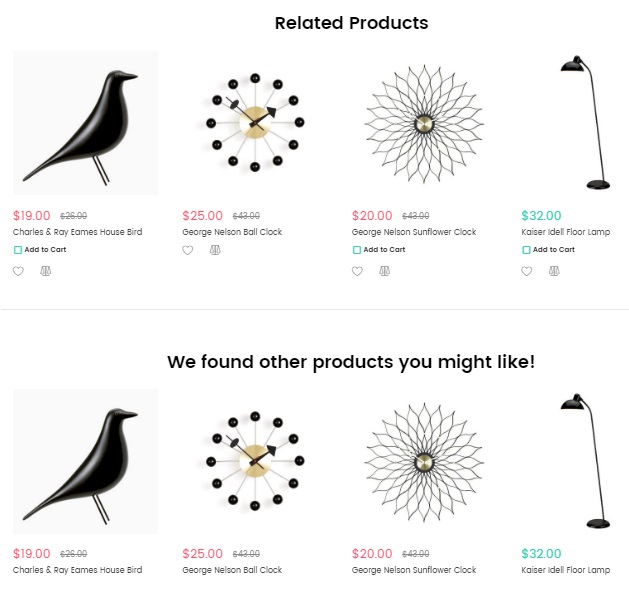Click Eames bird image in Related Products
This screenshot has width=629, height=595.
pyautogui.click(x=85, y=123)
